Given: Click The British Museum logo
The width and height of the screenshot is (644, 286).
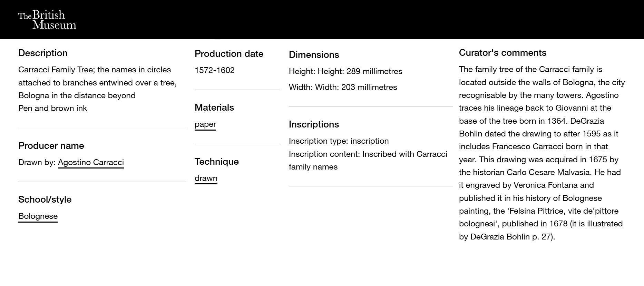Looking at the screenshot, I should pyautogui.click(x=47, y=20).
